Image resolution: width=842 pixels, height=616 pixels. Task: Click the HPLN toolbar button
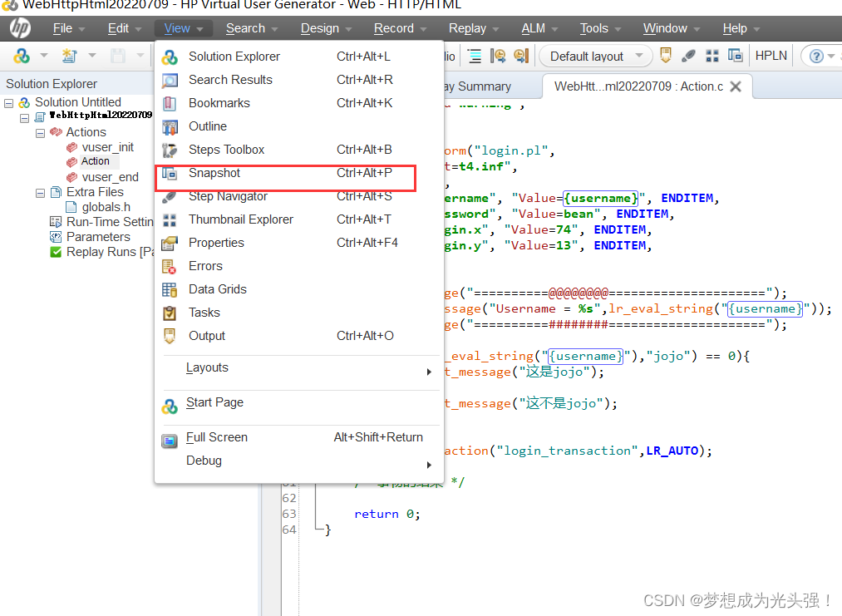771,56
